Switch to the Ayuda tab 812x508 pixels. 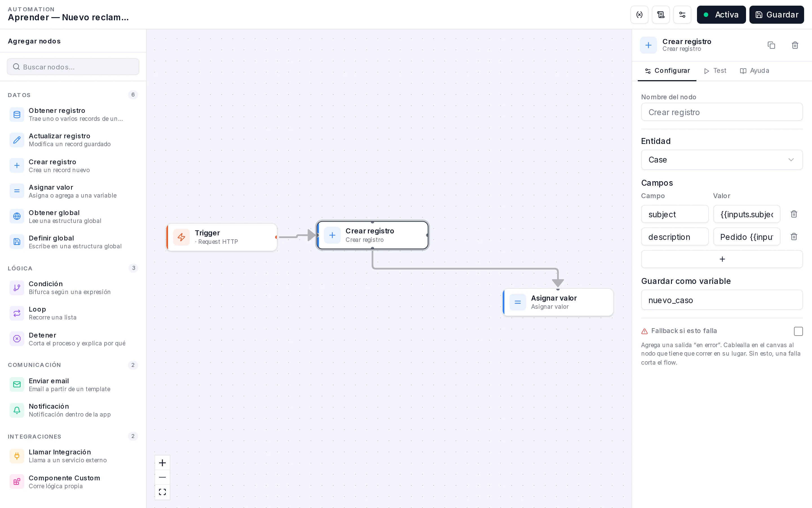point(754,71)
